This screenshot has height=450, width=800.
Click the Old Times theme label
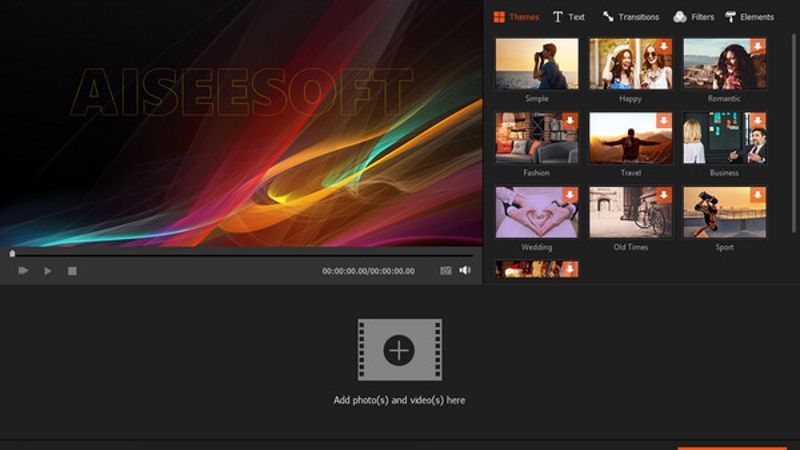(x=631, y=247)
